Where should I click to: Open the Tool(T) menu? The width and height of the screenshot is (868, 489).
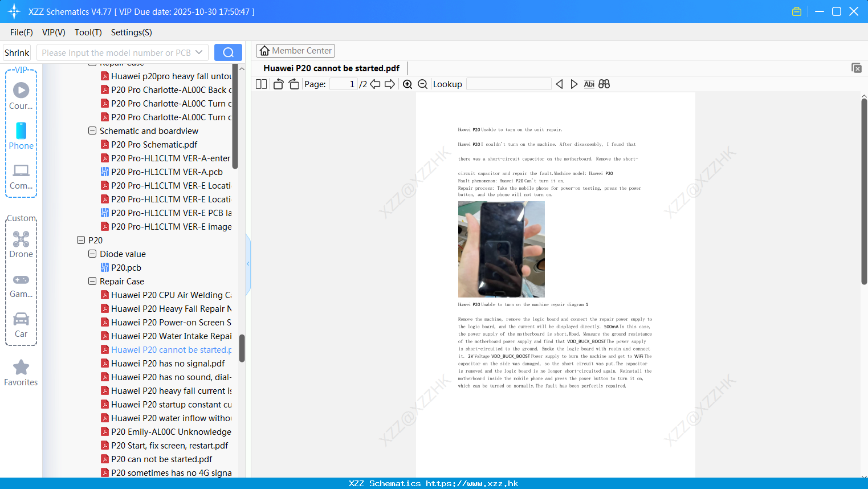(x=88, y=32)
